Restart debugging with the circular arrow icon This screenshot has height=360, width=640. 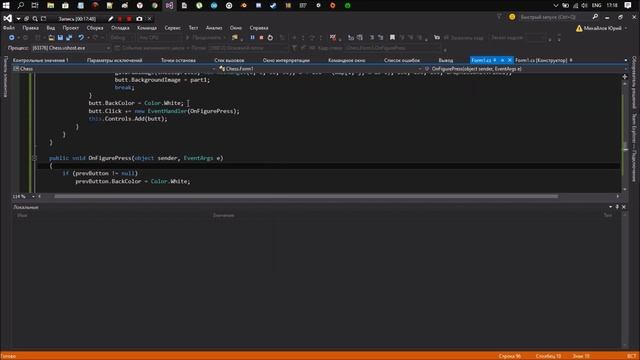pos(270,38)
